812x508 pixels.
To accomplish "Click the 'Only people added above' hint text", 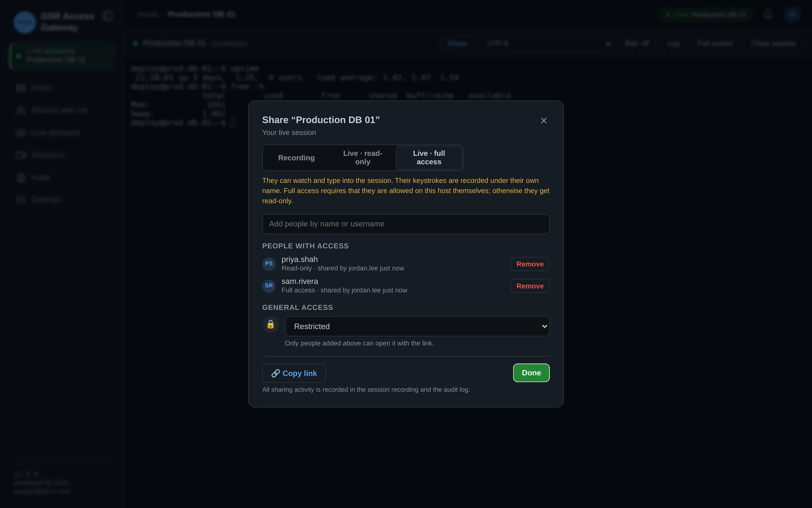I will point(359,343).
